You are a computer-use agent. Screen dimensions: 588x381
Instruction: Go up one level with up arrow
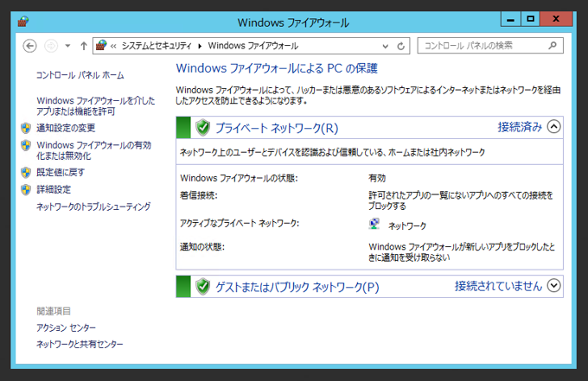coord(84,46)
